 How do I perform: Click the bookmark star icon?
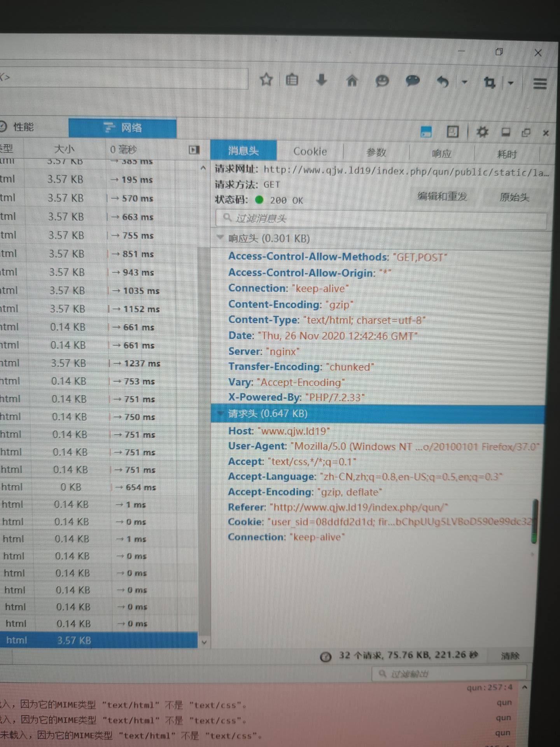266,80
